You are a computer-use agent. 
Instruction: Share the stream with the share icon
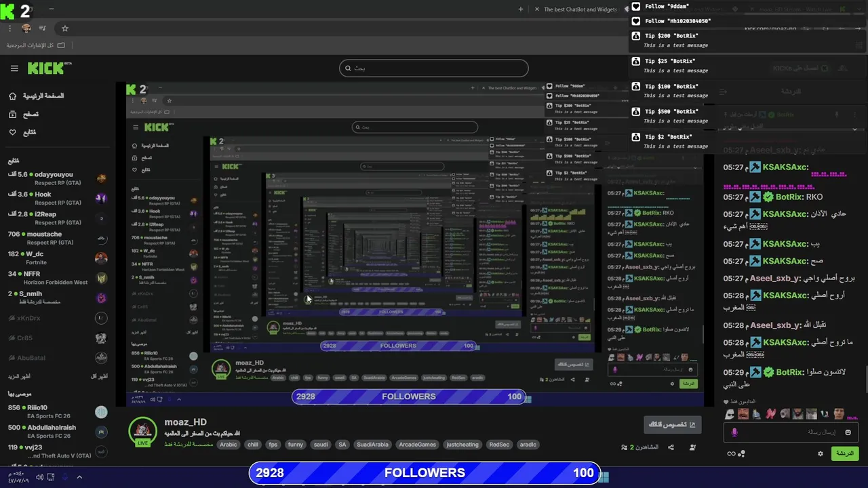click(671, 447)
